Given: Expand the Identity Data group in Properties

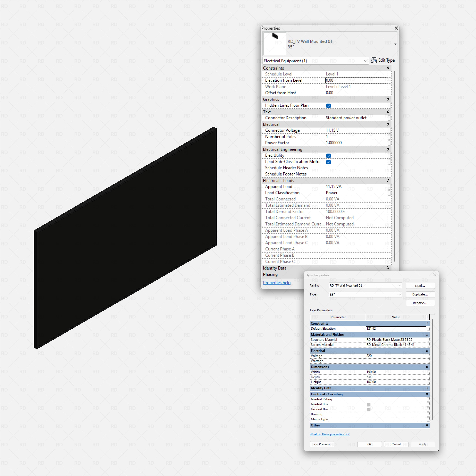Looking at the screenshot, I should (x=388, y=268).
